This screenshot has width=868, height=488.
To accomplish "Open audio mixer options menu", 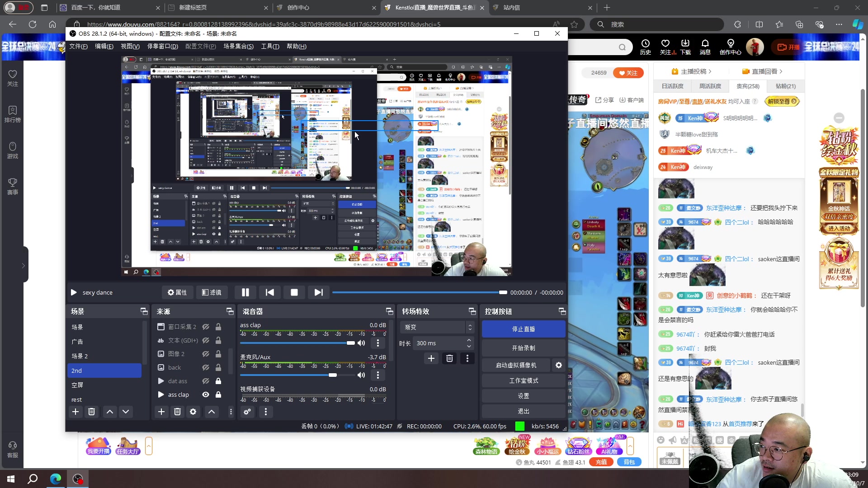I will tap(266, 412).
